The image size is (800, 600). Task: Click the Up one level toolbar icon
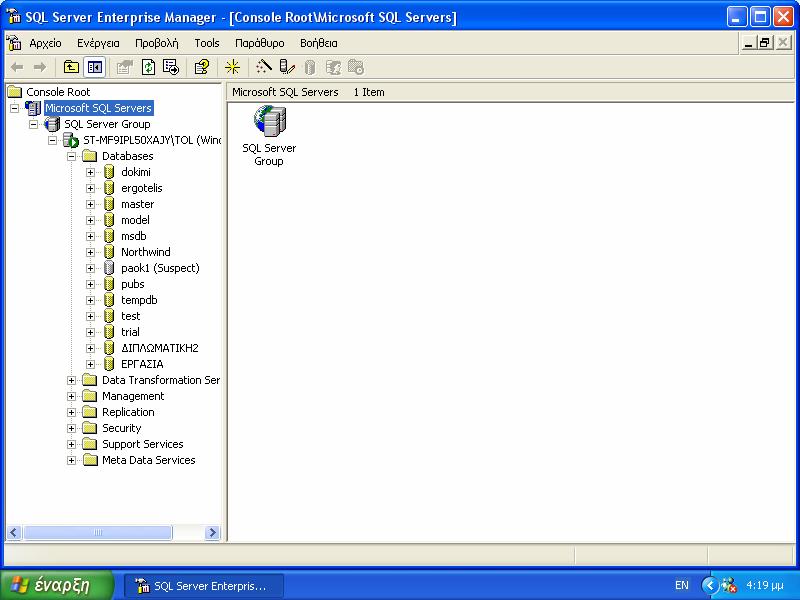71,67
